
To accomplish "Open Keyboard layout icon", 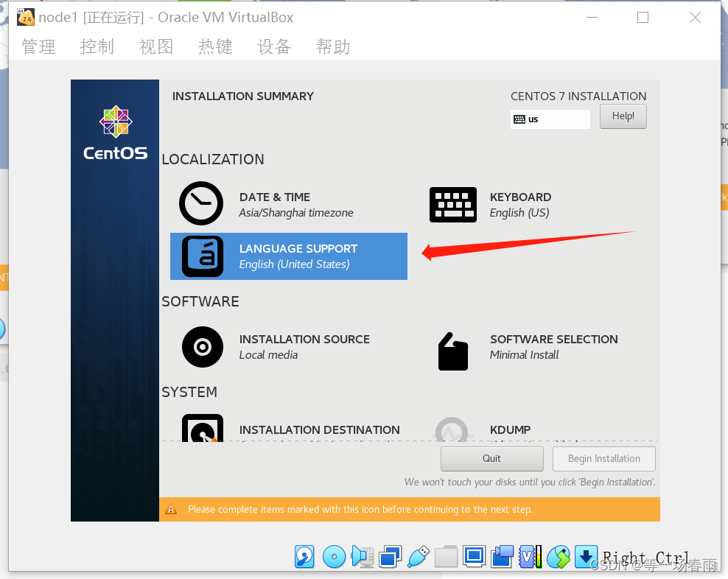I will [x=452, y=205].
